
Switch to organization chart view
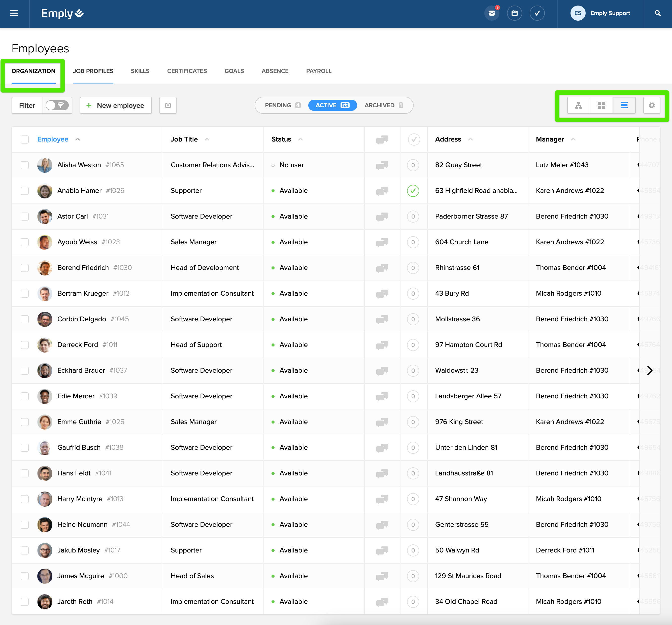point(578,105)
